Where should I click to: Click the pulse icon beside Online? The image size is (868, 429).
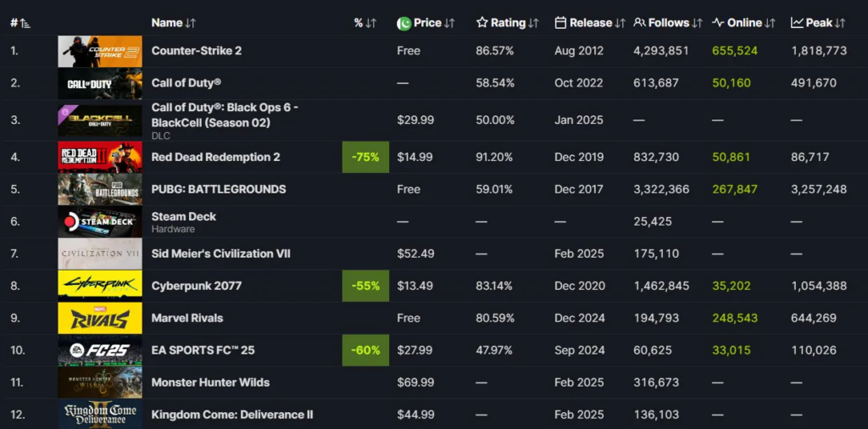coord(718,23)
